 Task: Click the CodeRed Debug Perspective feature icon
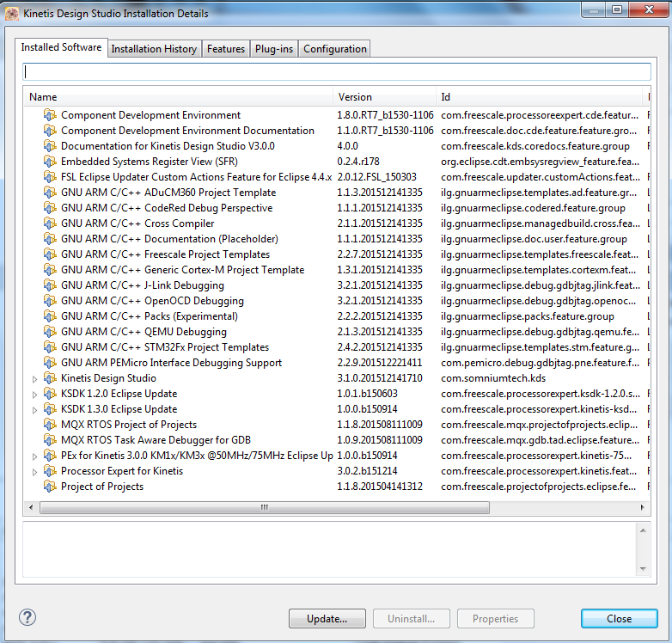(50, 207)
